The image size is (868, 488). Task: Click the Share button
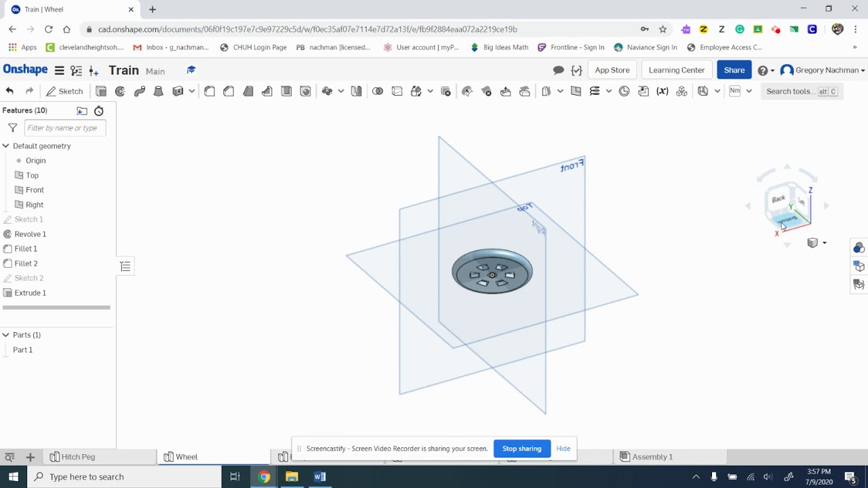(x=734, y=70)
